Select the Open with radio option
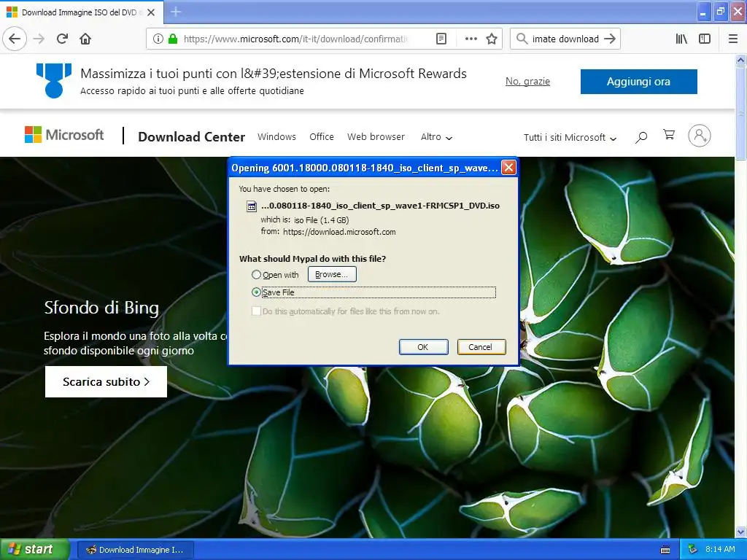The image size is (747, 560). point(256,275)
